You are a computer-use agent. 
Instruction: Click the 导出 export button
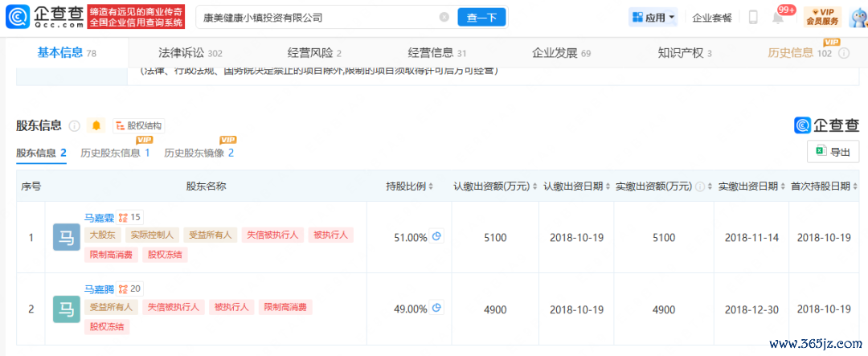pyautogui.click(x=833, y=152)
